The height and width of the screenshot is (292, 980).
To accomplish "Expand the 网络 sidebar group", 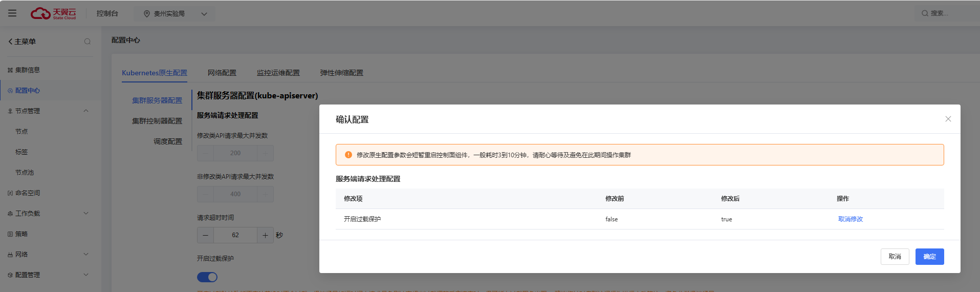I will 86,254.
